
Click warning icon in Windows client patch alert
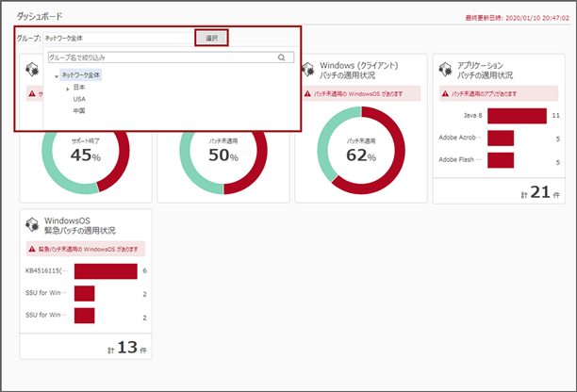307,94
